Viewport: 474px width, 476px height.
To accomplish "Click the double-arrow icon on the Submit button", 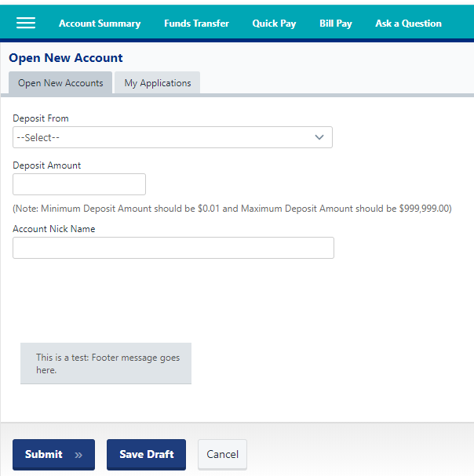I will (x=78, y=455).
